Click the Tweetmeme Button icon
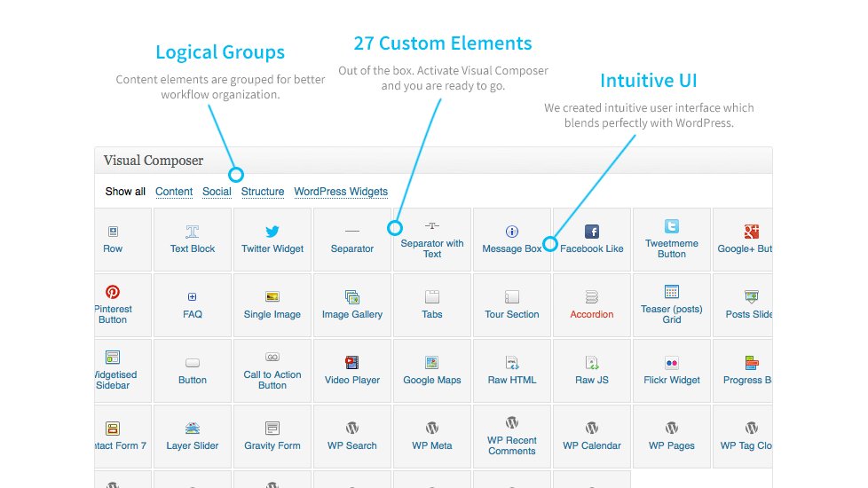The height and width of the screenshot is (488, 868). (672, 226)
